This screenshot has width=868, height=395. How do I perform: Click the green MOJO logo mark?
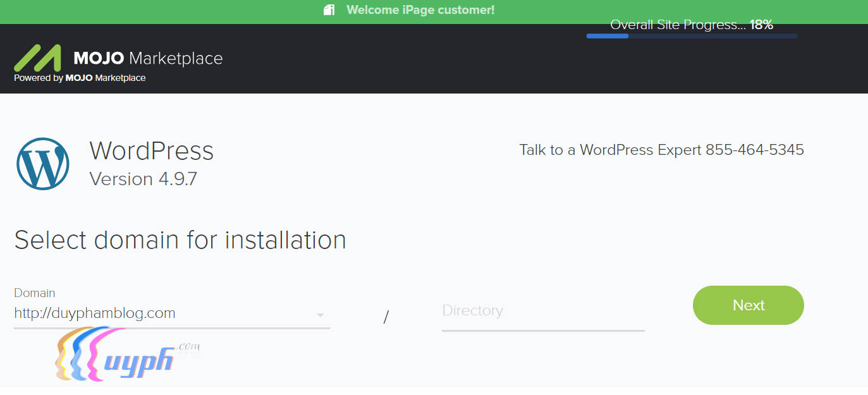38,58
